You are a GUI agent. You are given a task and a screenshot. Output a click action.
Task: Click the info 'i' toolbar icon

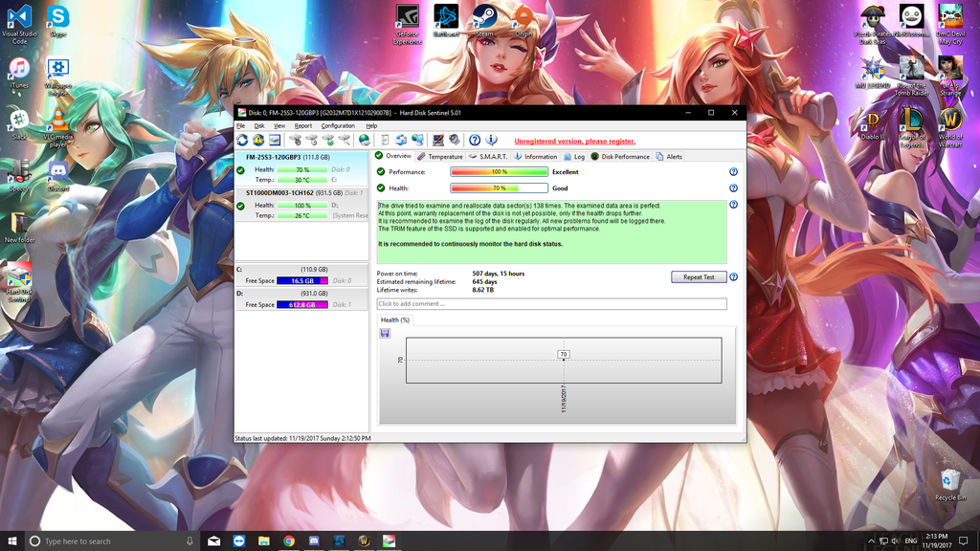point(491,141)
